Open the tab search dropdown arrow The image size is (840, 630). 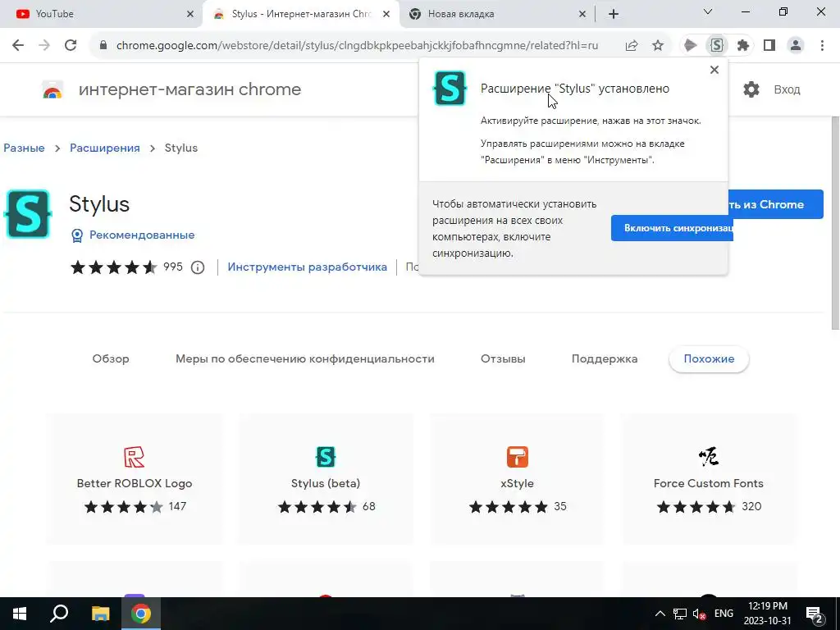coord(708,11)
